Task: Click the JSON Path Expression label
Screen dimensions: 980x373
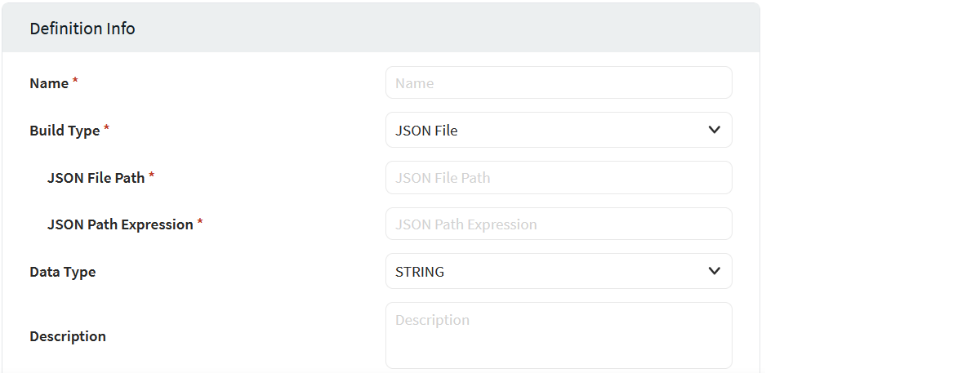Action: [x=120, y=224]
